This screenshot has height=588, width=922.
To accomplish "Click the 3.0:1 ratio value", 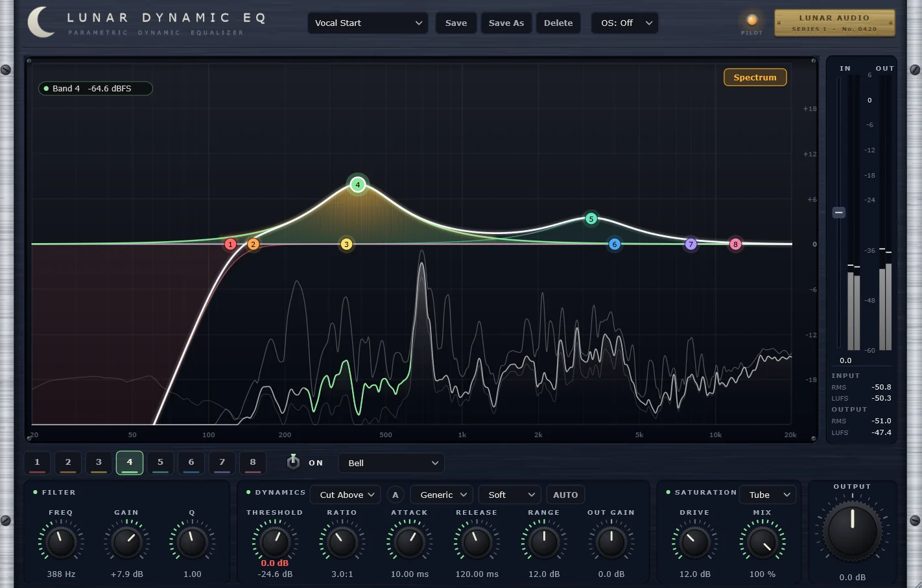I will (342, 574).
